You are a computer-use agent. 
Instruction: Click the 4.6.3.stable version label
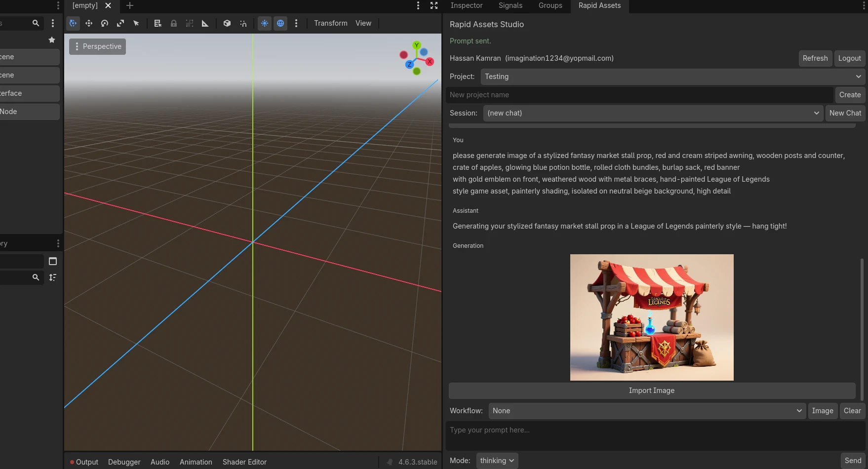tap(418, 462)
